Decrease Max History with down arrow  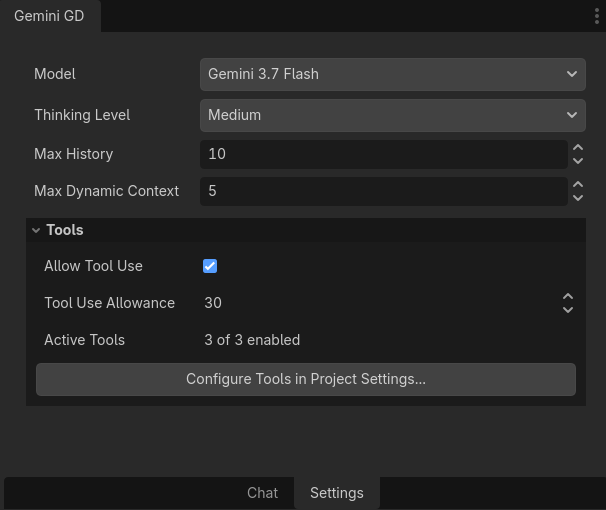[578, 161]
